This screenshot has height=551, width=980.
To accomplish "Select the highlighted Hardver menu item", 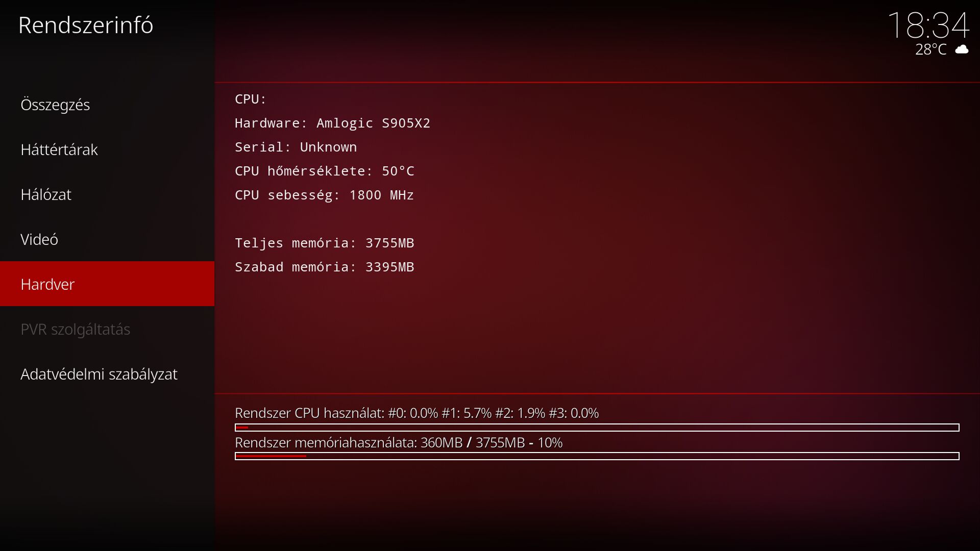I will (107, 284).
